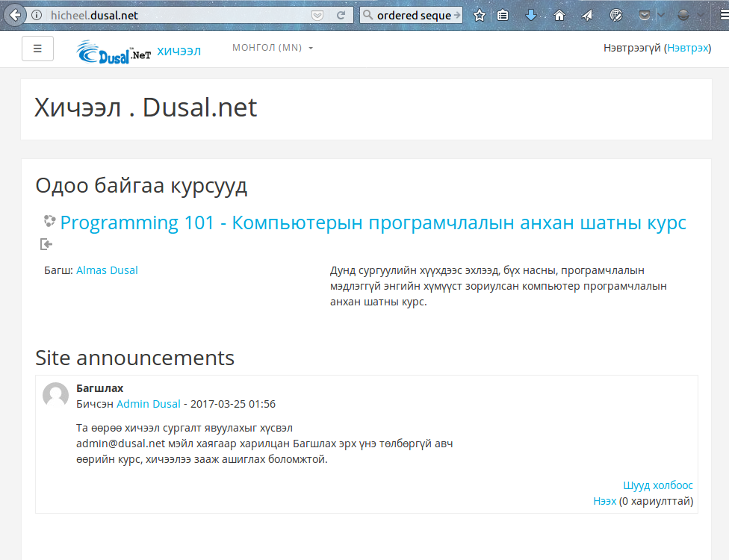This screenshot has width=729, height=560.
Task: Click the Site announcements heading
Action: tap(135, 358)
